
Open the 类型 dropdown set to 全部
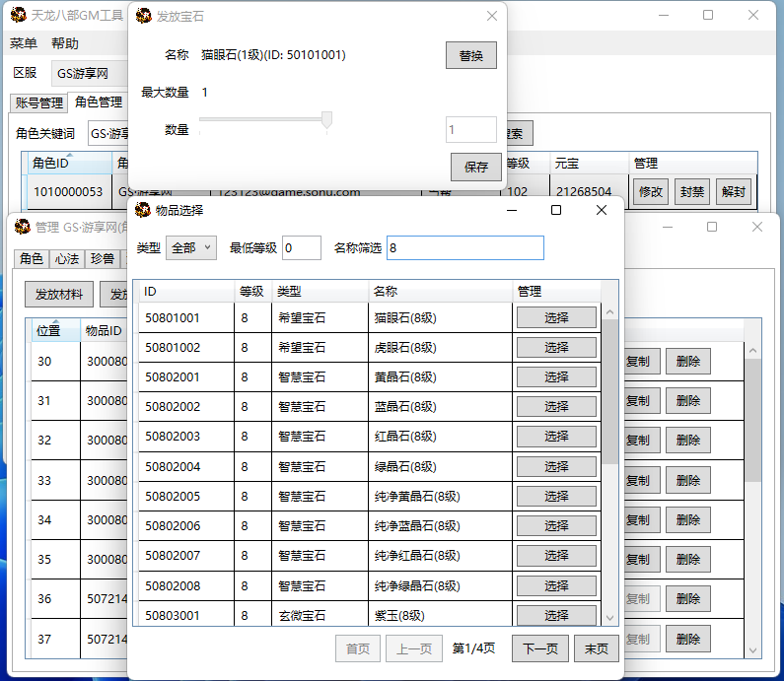(191, 248)
